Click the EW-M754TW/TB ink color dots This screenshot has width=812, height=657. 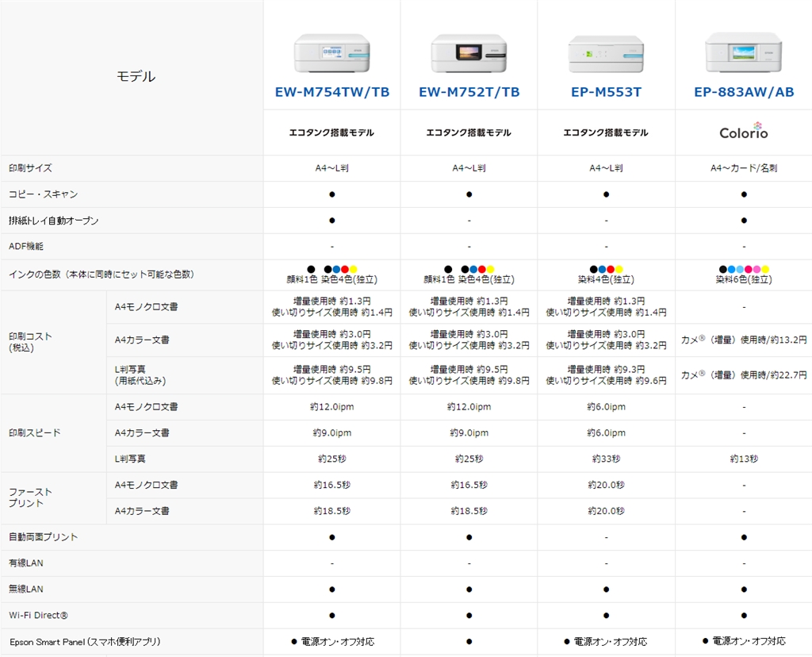(332, 270)
